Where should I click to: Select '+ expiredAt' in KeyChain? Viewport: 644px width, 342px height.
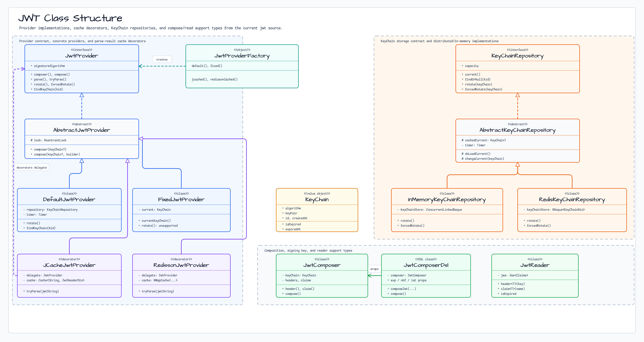point(292,229)
